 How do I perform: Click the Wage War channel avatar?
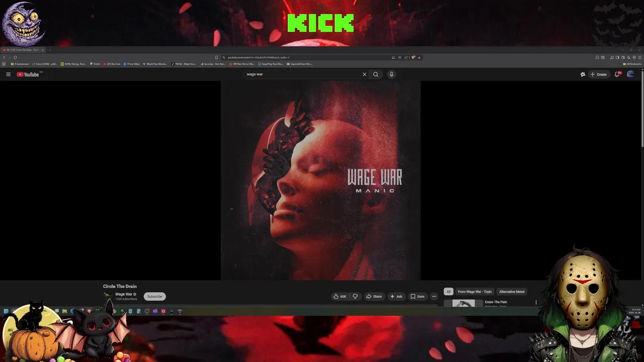(107, 296)
